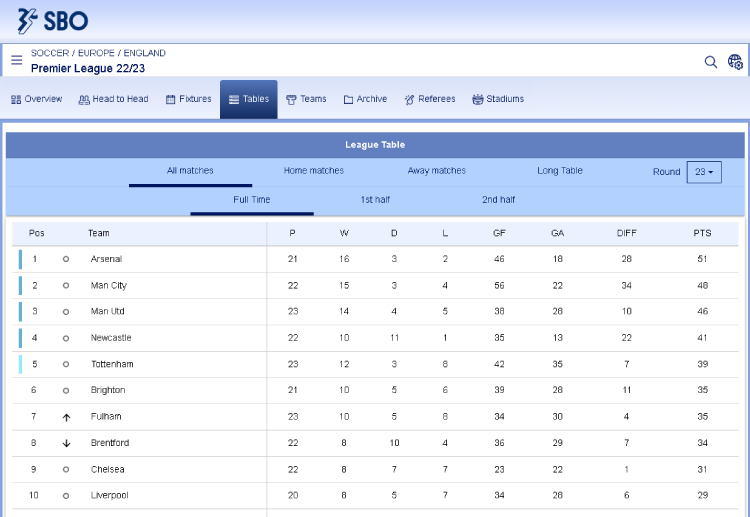Sort table by PTS column header
Screen dimensions: 750x517
pos(702,233)
